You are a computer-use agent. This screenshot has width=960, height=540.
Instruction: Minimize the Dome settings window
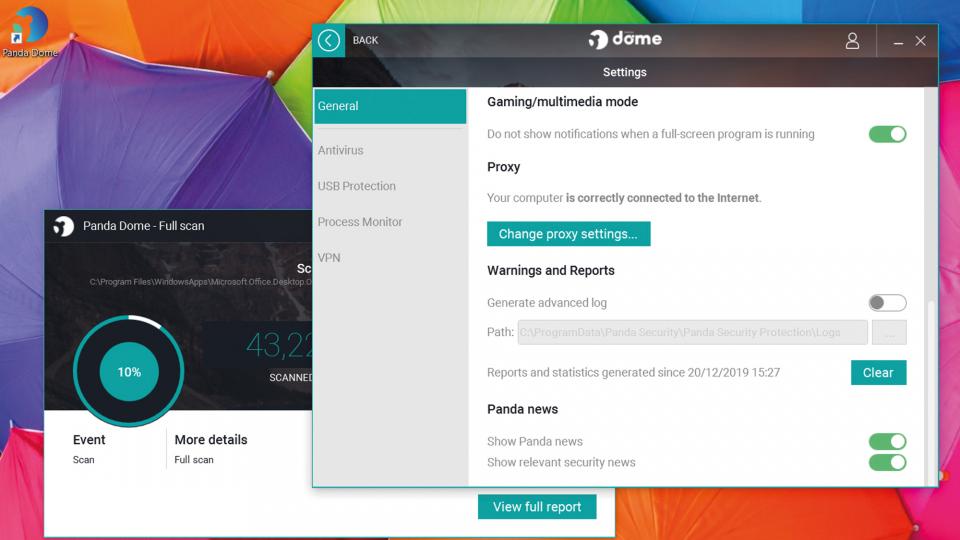898,42
